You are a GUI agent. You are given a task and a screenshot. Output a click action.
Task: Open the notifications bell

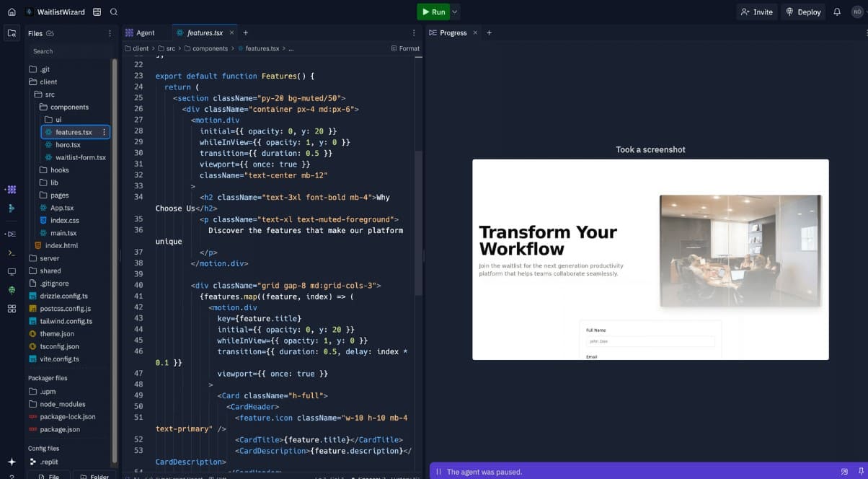pyautogui.click(x=837, y=12)
